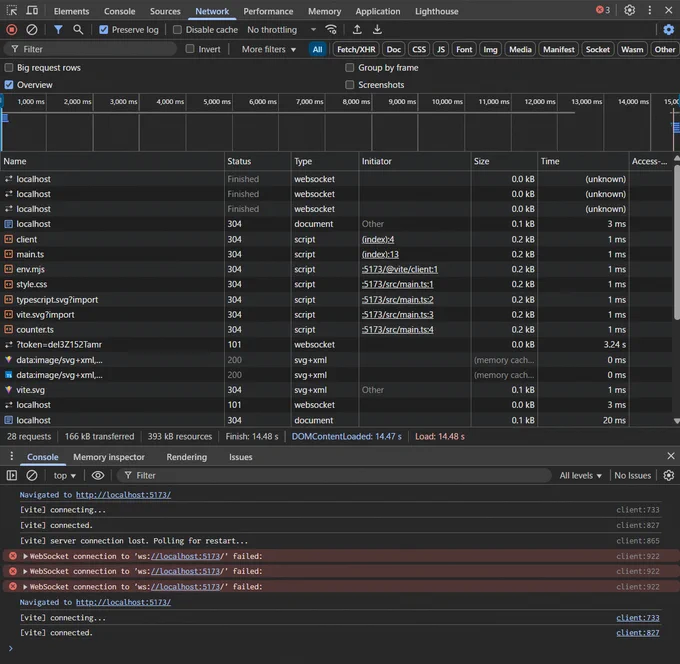Screen dimensions: 680x664
Task: Select the Socket filter chip
Action: [598, 49]
